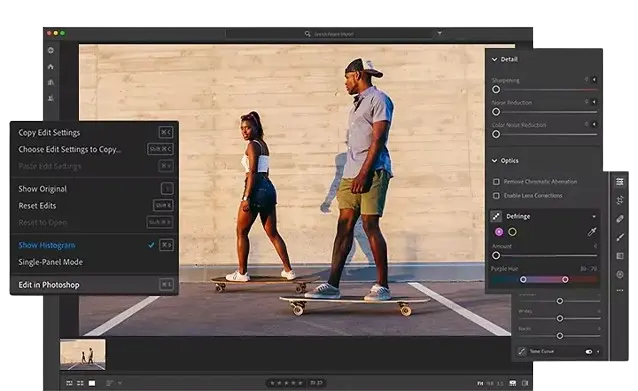Viewport: 638px width, 391px height.
Task: Open the Home icon in the left sidebar
Action: point(51,66)
